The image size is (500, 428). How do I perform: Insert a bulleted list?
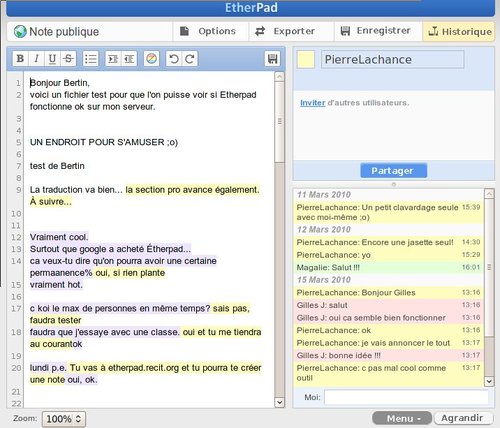(x=90, y=59)
